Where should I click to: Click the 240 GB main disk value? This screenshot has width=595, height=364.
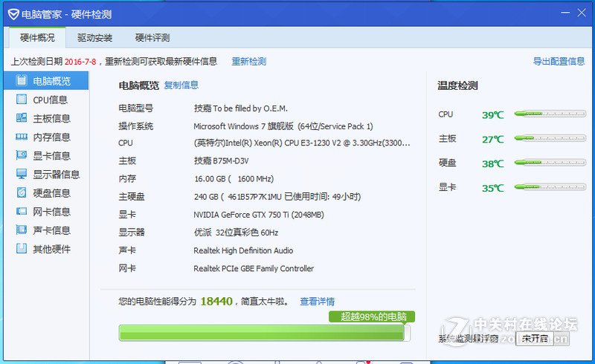pos(277,197)
